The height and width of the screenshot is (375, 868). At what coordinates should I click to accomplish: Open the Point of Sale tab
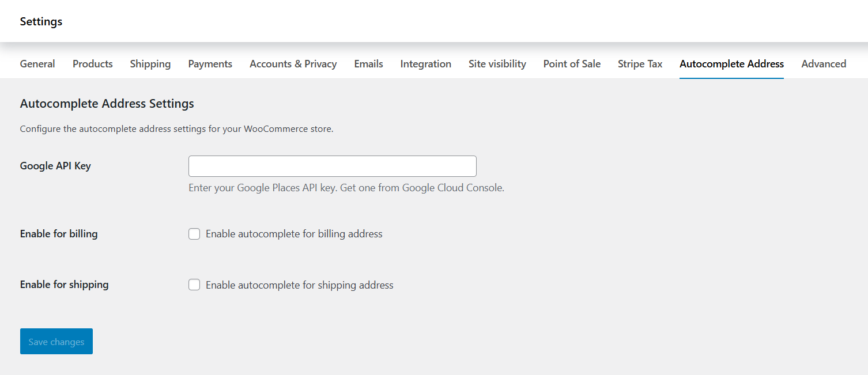point(572,64)
